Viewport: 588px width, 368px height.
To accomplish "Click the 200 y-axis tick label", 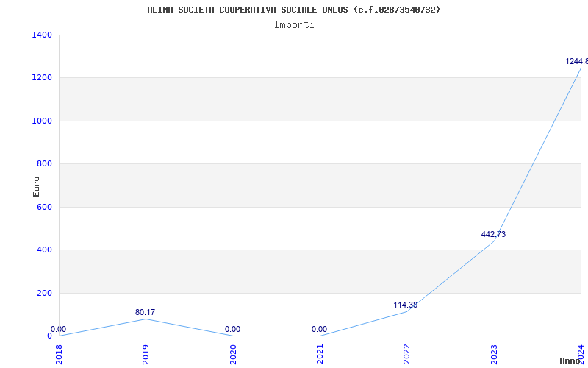I will point(44,293).
